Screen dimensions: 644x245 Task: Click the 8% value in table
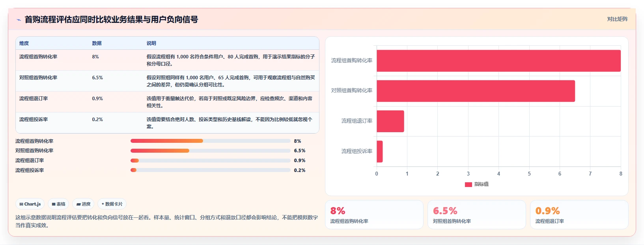(95, 57)
